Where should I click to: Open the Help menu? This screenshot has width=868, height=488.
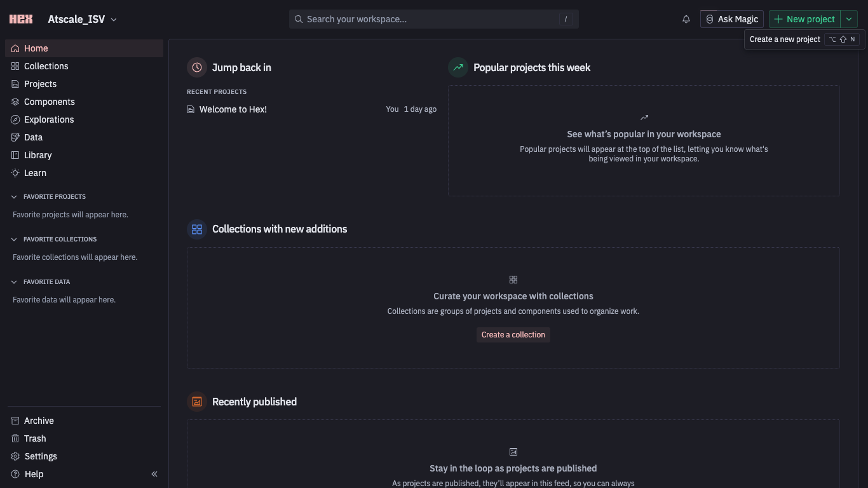[x=34, y=474]
